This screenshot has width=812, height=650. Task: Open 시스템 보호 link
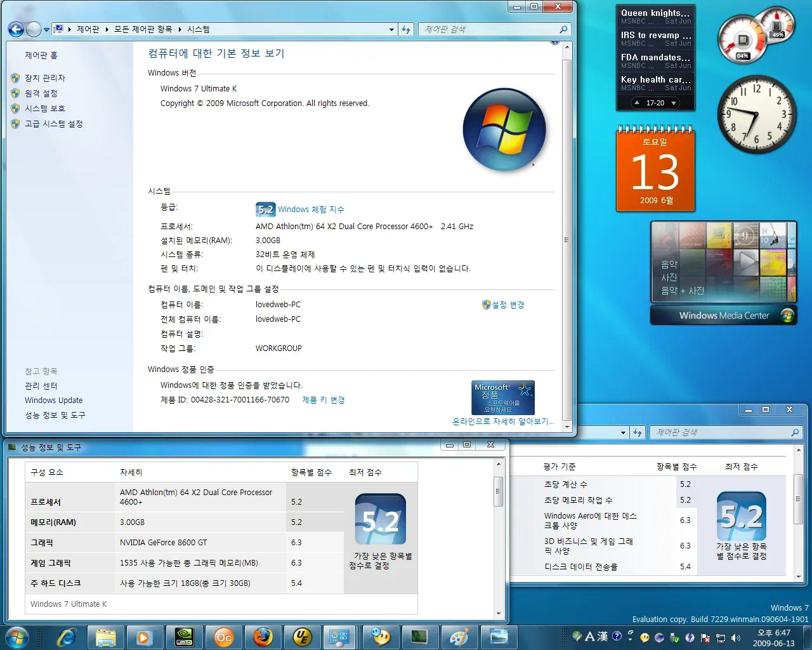pyautogui.click(x=45, y=109)
